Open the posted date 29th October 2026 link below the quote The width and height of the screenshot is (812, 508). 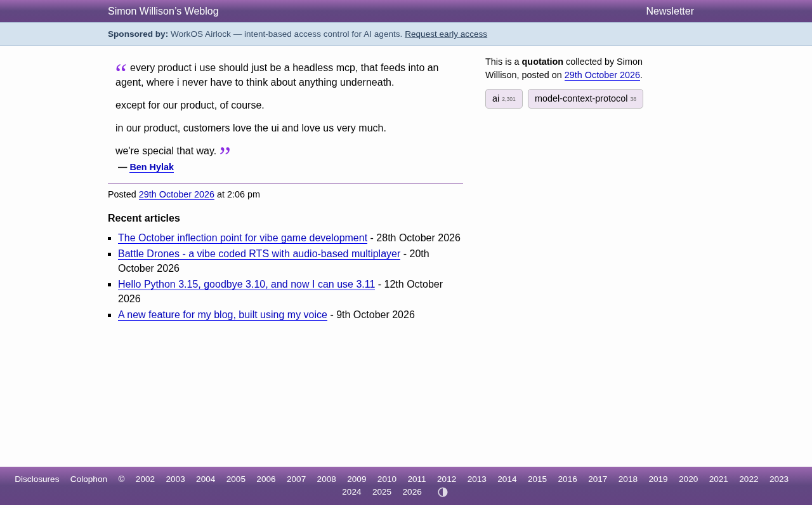click(x=176, y=194)
